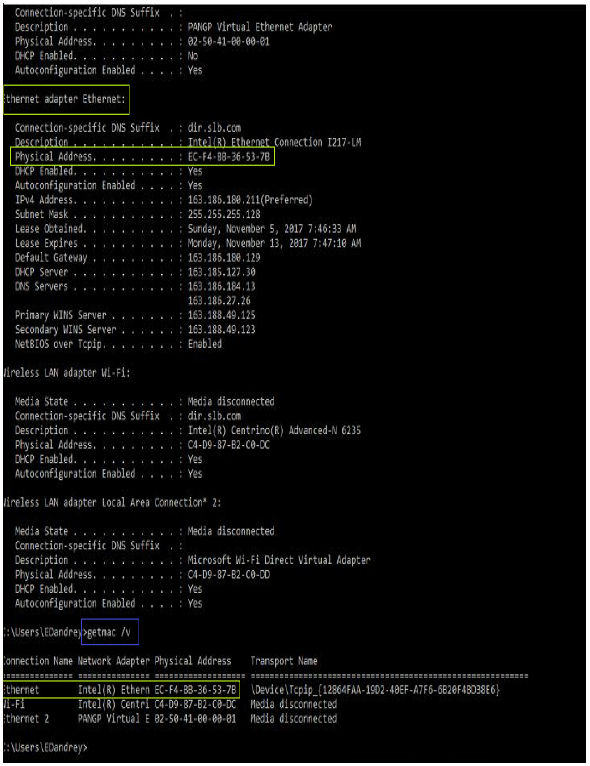Click the Wi-Fi Physical Address C4-D9-87-B2-C0-DC
Image resolution: width=590 pixels, height=766 pixels.
pos(229,445)
